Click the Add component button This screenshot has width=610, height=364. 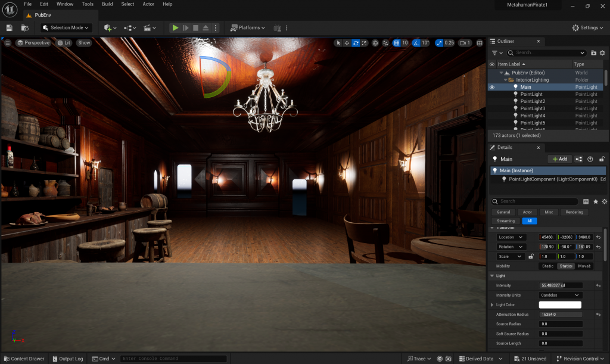560,159
